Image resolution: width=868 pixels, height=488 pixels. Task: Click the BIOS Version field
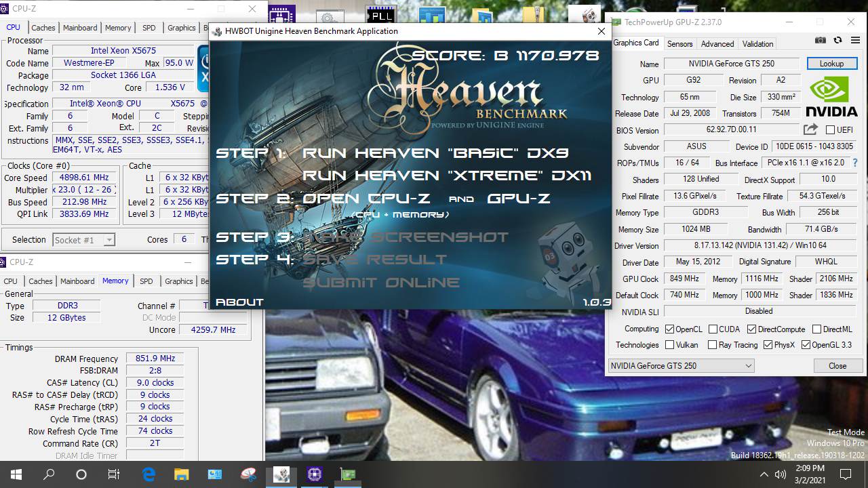click(731, 129)
